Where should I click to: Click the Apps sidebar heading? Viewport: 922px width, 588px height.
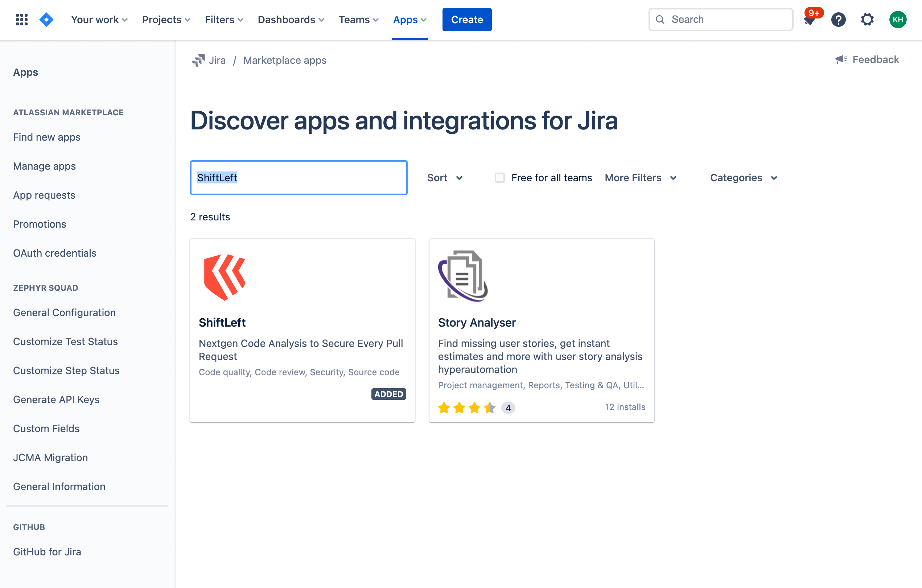26,73
